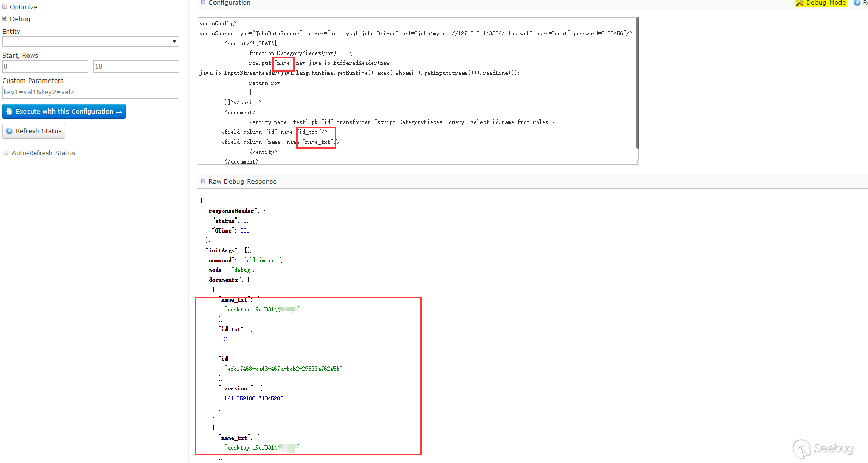Click the textarea resize handle corner

click(637, 162)
